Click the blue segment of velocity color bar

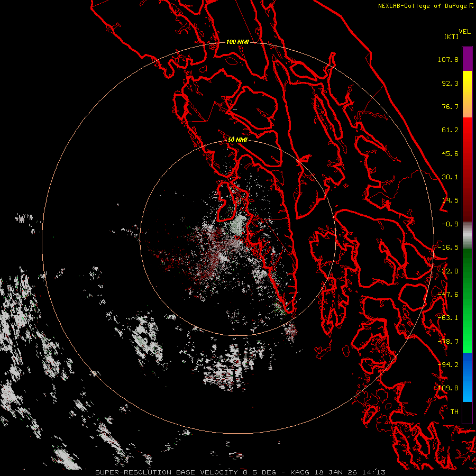tap(467, 377)
